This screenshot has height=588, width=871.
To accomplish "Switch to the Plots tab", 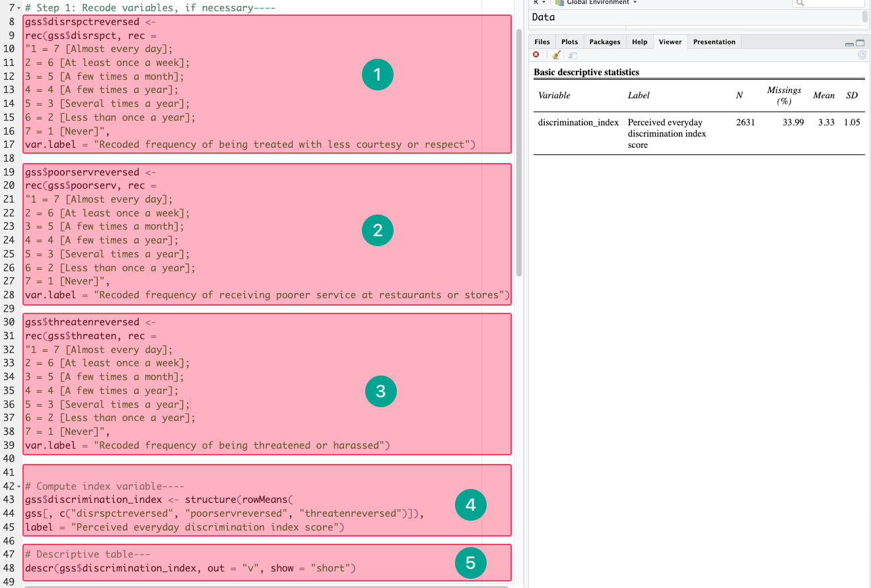I will click(x=569, y=42).
